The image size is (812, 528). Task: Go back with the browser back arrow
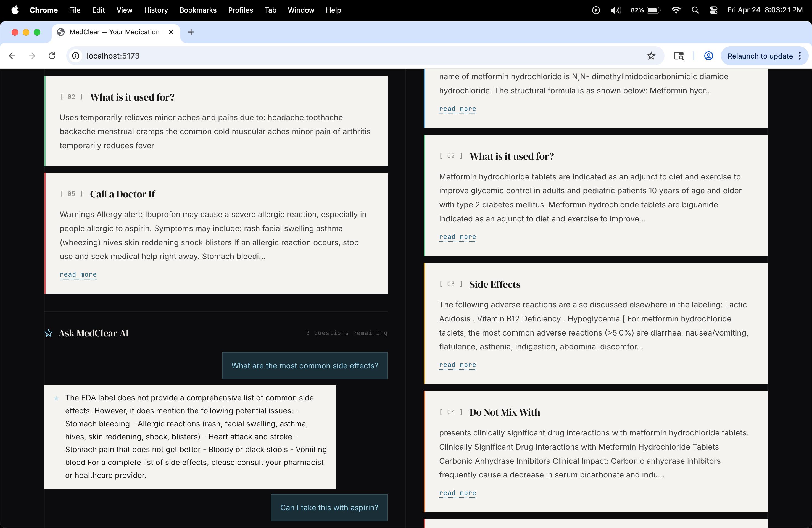coord(12,56)
